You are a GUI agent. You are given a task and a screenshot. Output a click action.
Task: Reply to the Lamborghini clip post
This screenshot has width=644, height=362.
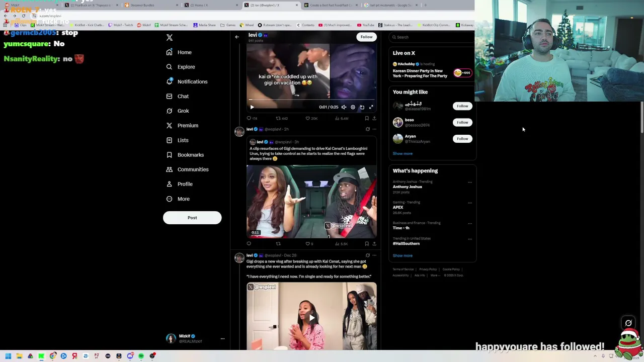point(249,244)
